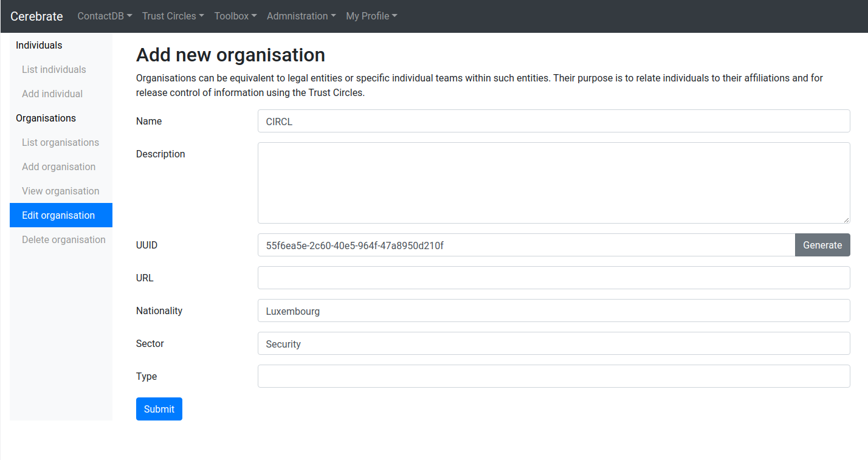The height and width of the screenshot is (460, 868).
Task: Click the Nationality field showing Luxembourg
Action: [x=553, y=311]
